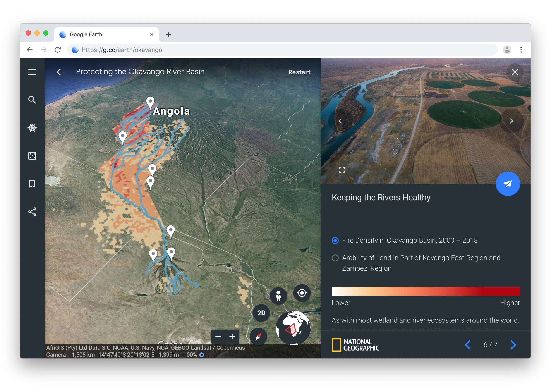Reset view with the compass icon
The image size is (556, 392).
(x=258, y=337)
